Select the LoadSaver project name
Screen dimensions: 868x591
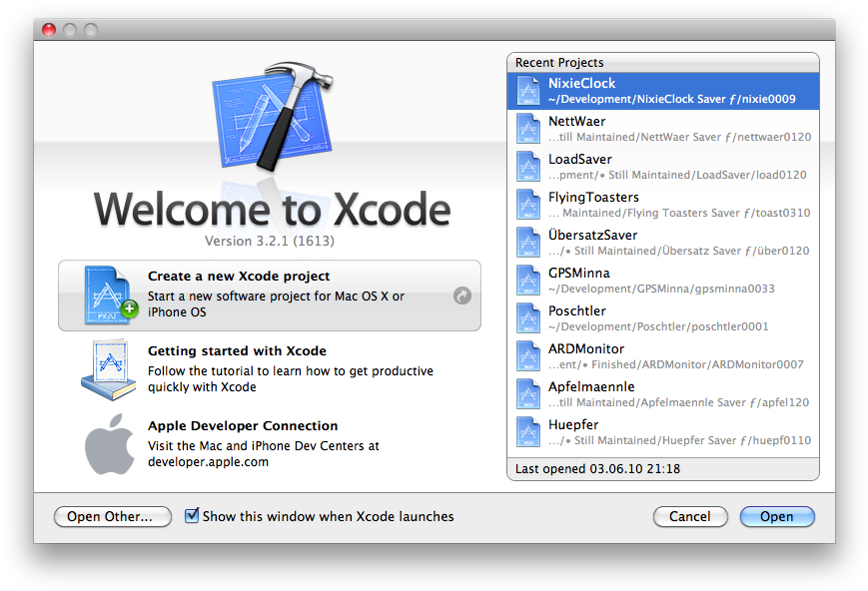point(580,160)
